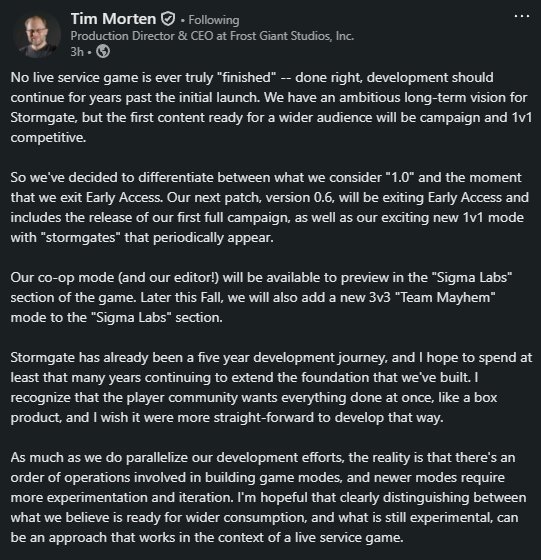
Task: Click the quoted words "Team Mayhem"
Action: pyautogui.click(x=446, y=298)
